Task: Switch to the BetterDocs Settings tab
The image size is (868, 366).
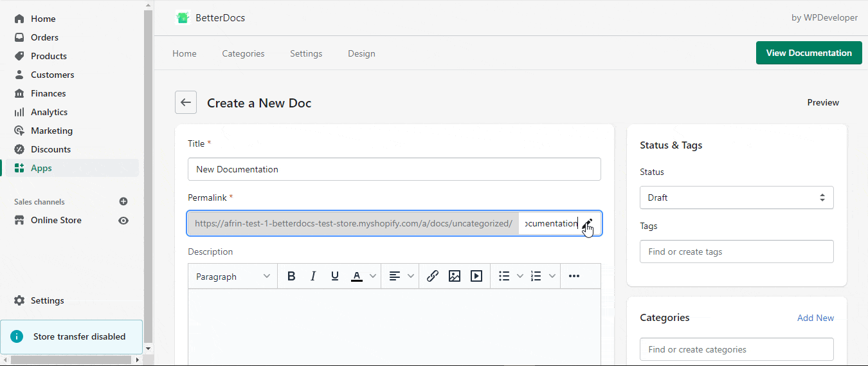Action: tap(306, 53)
